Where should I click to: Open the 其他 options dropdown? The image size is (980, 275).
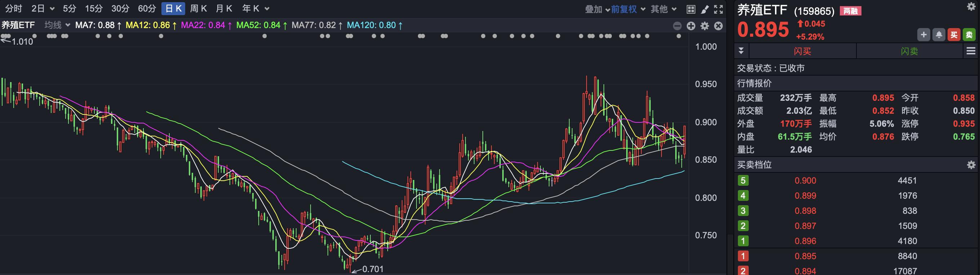click(x=663, y=9)
